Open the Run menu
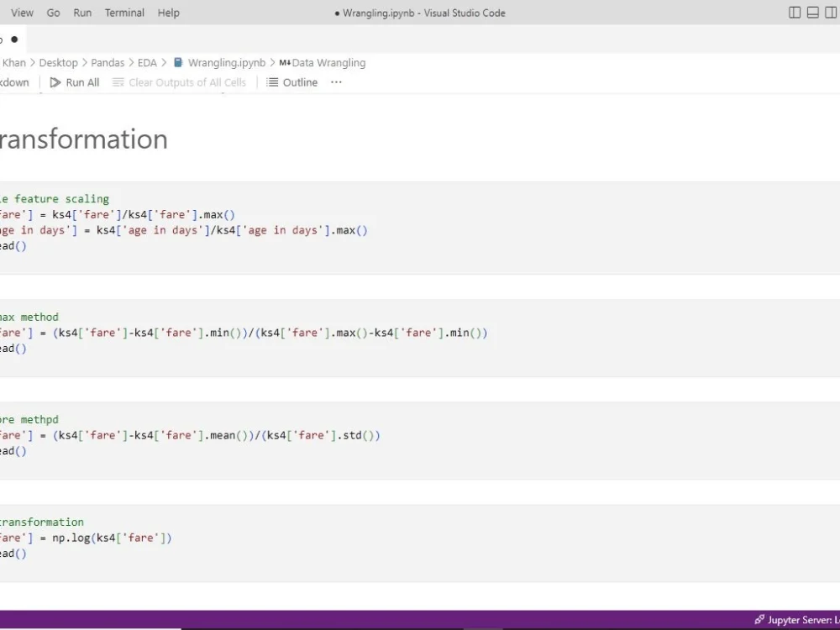Viewport: 840px width, 630px height. tap(81, 13)
